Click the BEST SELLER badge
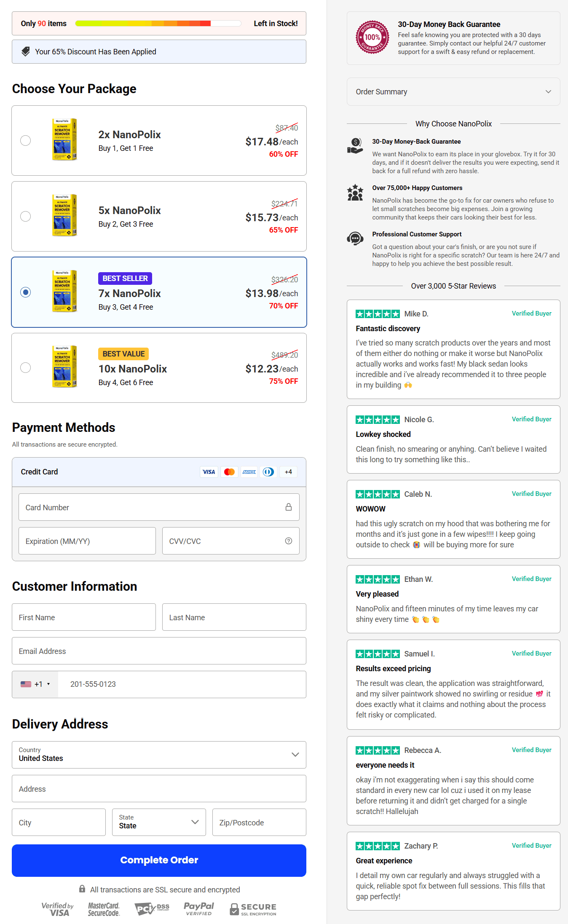568x924 pixels. tap(125, 279)
